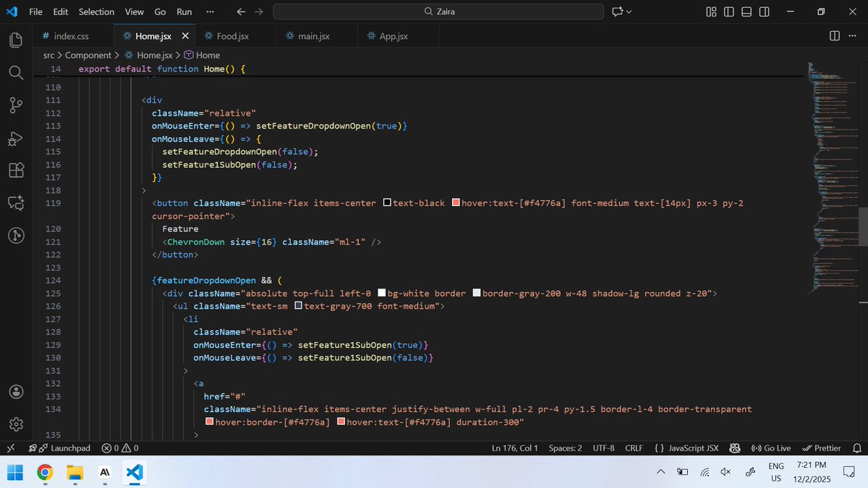Image resolution: width=868 pixels, height=488 pixels.
Task: Open the Source Control panel
Action: click(15, 106)
